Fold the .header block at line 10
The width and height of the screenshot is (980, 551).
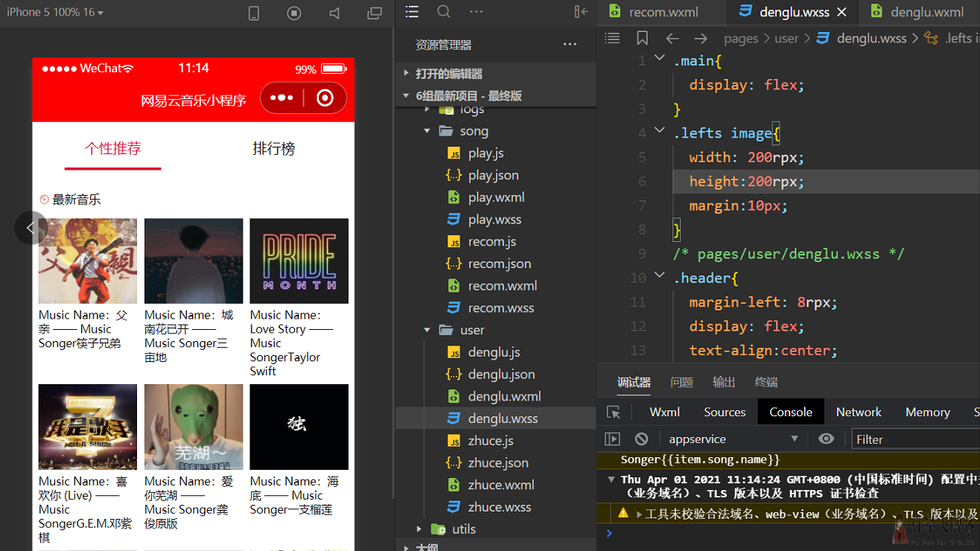(659, 275)
